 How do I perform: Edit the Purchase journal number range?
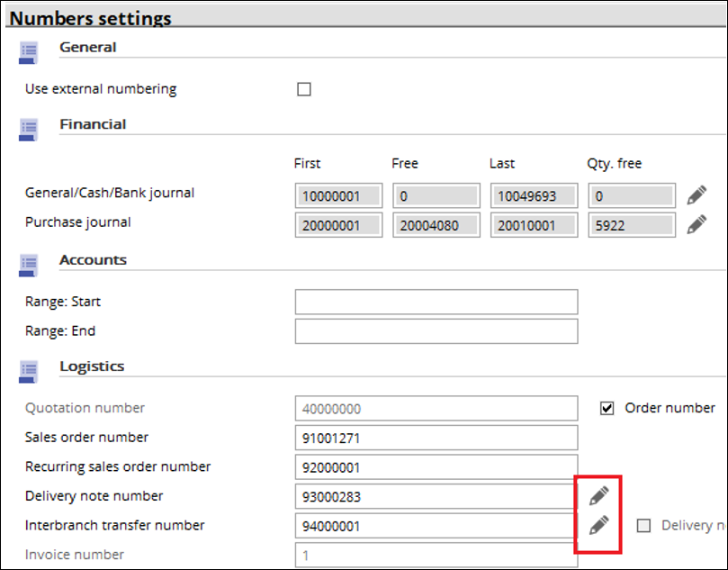click(697, 224)
